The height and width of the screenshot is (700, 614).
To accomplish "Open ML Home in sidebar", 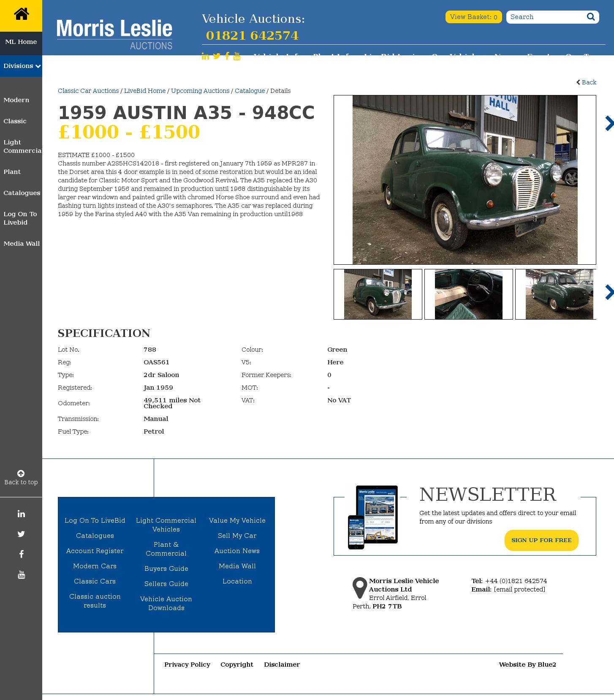I will pyautogui.click(x=21, y=42).
